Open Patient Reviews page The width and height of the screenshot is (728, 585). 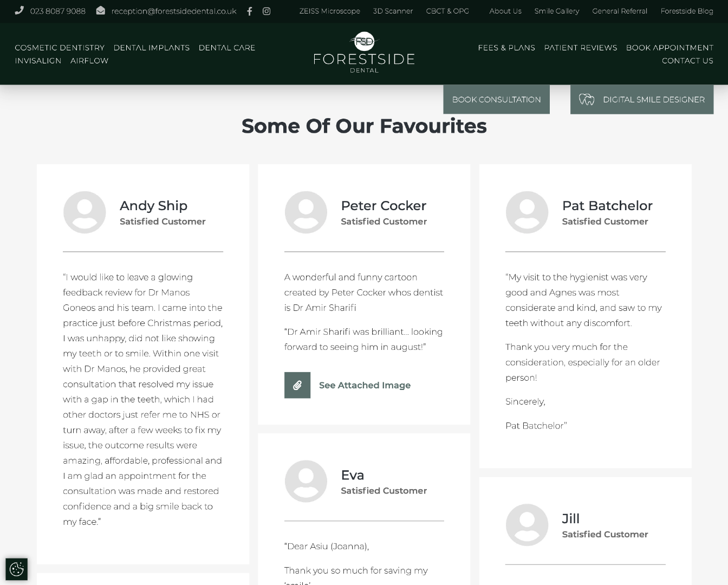[581, 48]
